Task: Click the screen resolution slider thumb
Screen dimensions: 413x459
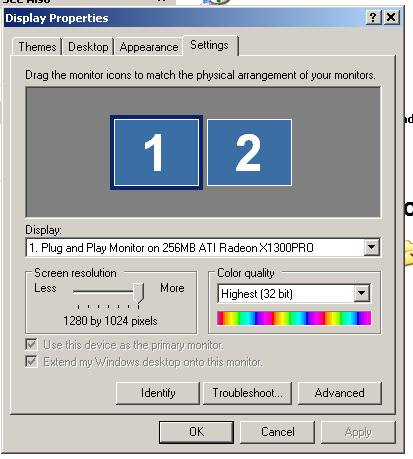Action: [138, 293]
